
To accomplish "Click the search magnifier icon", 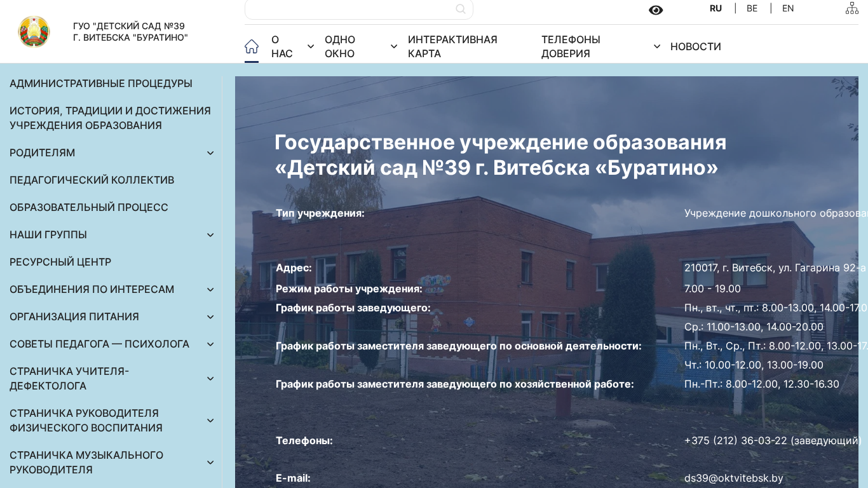I will pyautogui.click(x=461, y=9).
